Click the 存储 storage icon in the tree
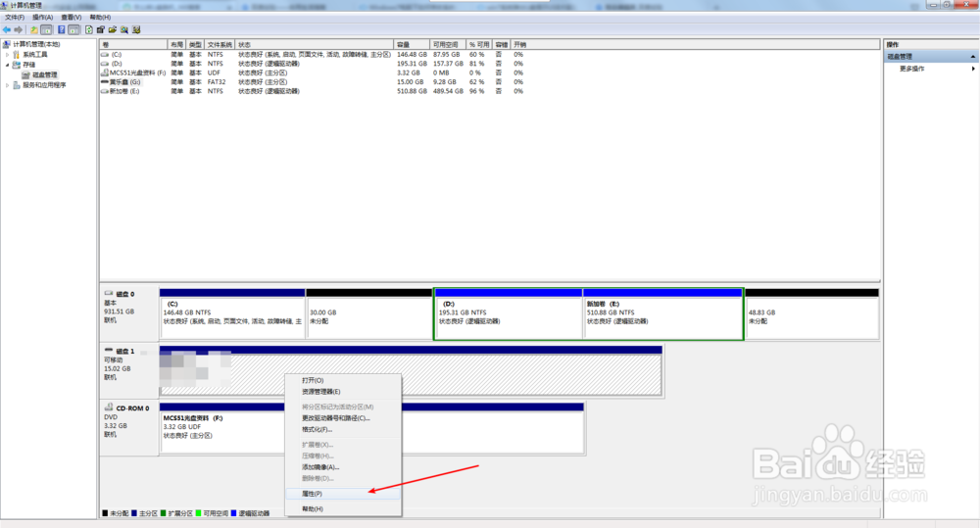Screen dimensions: 980x528 (17, 65)
